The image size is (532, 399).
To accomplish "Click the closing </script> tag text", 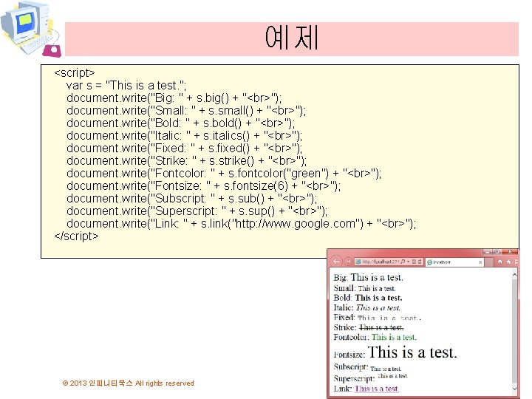I will click(76, 236).
